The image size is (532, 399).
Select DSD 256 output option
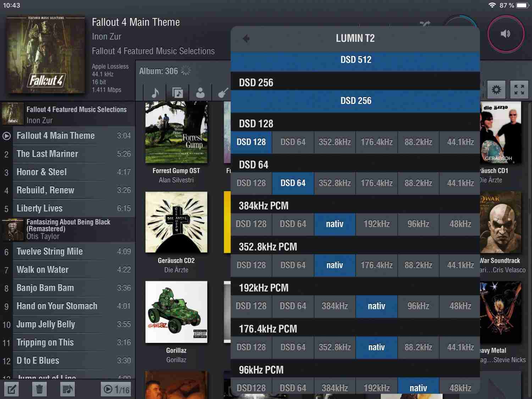point(355,101)
